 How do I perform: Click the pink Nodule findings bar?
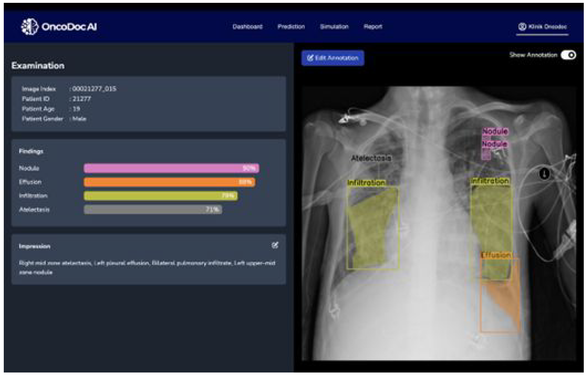pos(171,168)
